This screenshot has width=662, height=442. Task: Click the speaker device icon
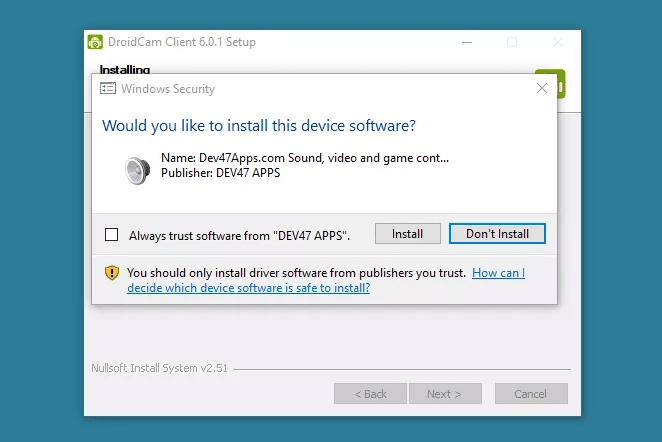(137, 170)
